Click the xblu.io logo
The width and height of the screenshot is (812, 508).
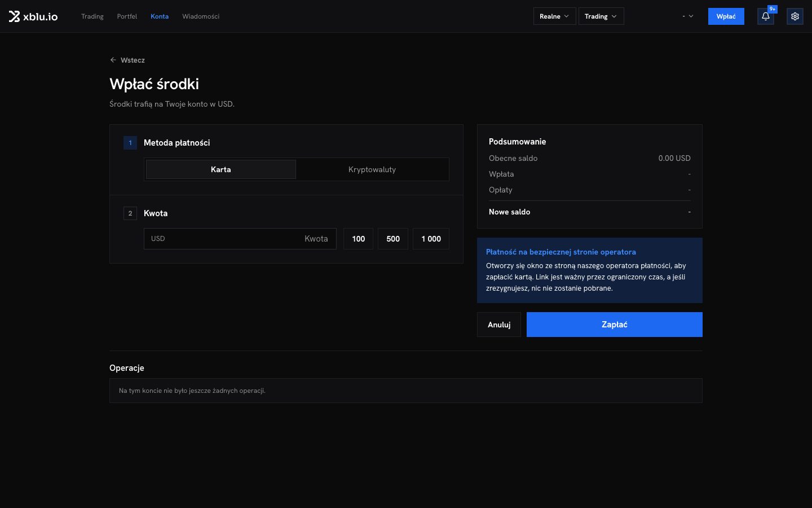(x=33, y=16)
